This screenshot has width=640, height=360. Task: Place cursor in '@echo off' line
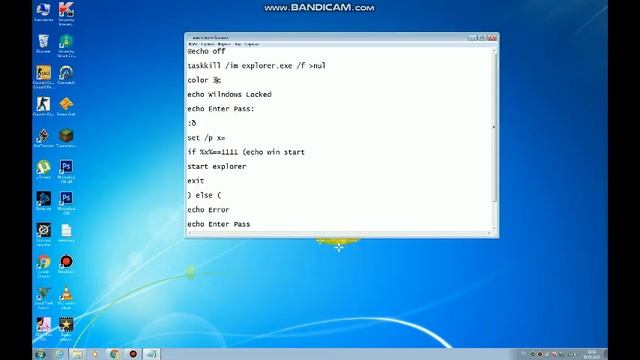(x=206, y=51)
